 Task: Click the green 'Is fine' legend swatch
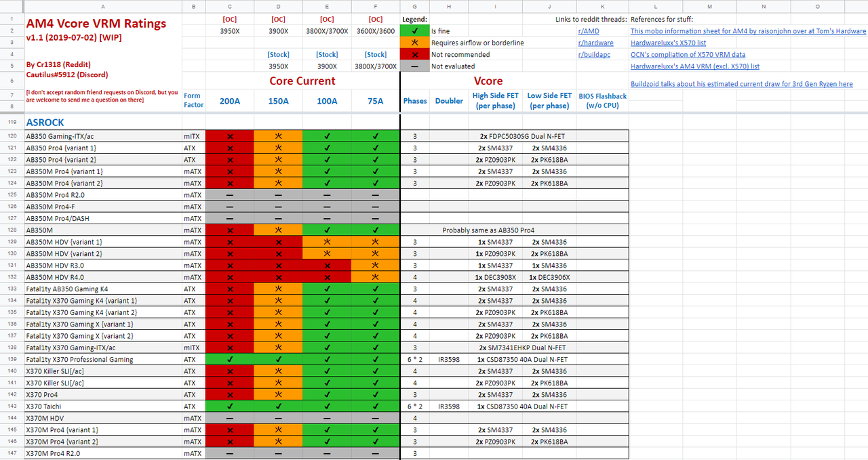click(x=415, y=31)
